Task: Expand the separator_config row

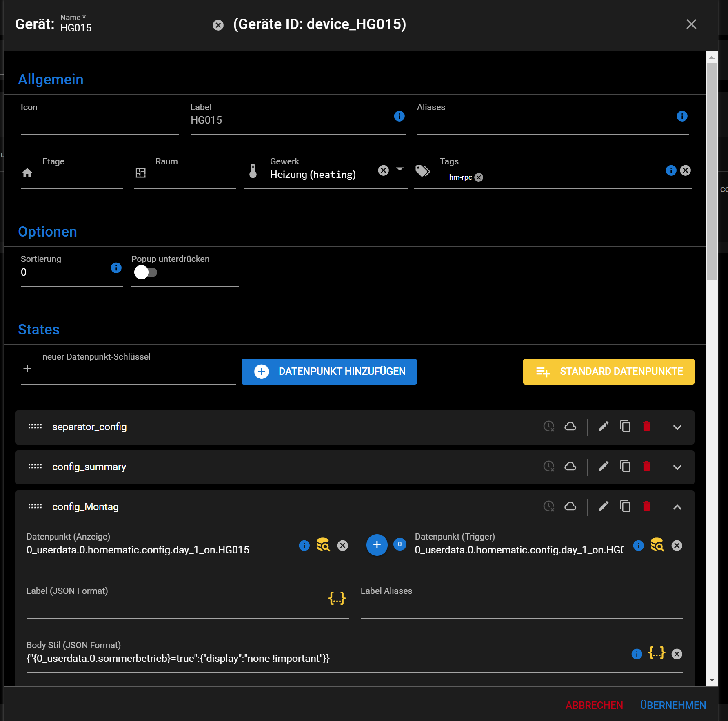Action: point(677,427)
